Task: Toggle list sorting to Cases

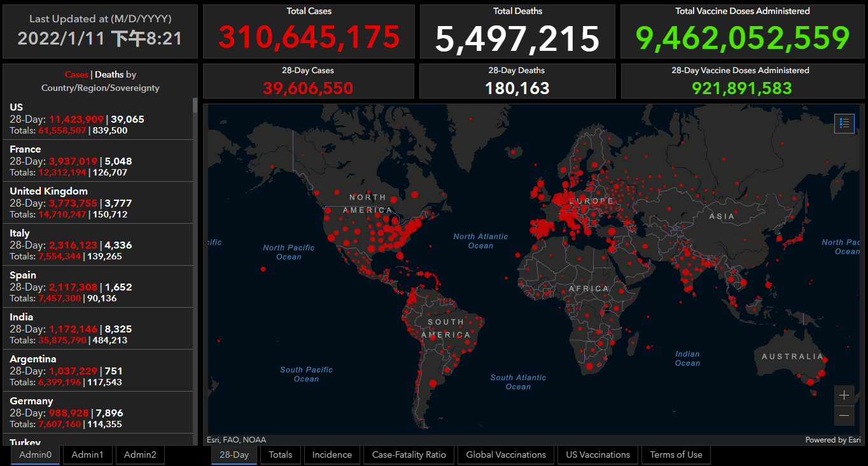Action: [76, 75]
